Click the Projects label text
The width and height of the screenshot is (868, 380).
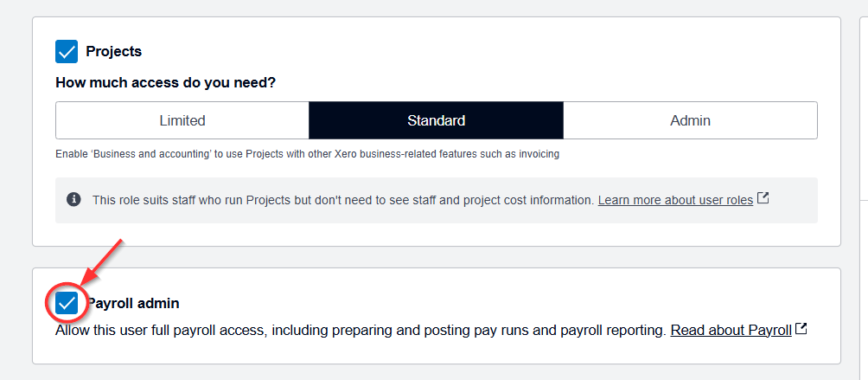(114, 52)
